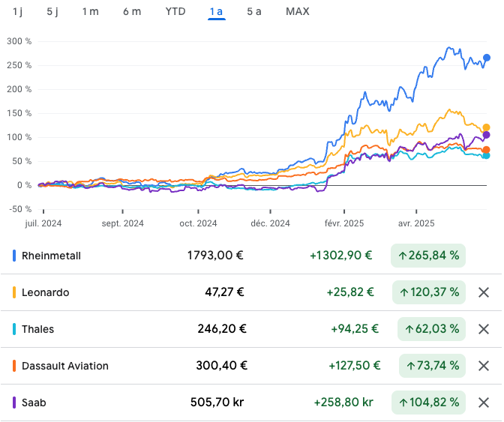Click the Rheinmetall price 1793,00 €

pos(215,256)
